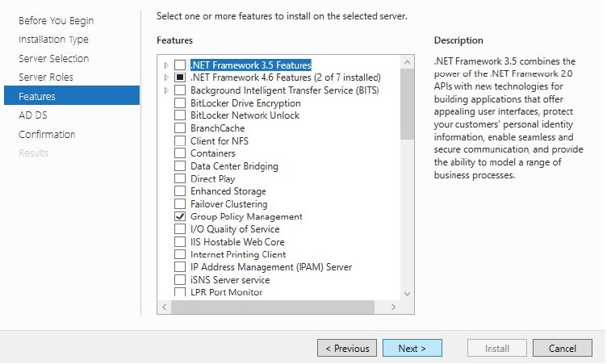Screen dimensions: 607x364
Task: Click the horizontal scroll right arrow
Action: click(x=394, y=308)
